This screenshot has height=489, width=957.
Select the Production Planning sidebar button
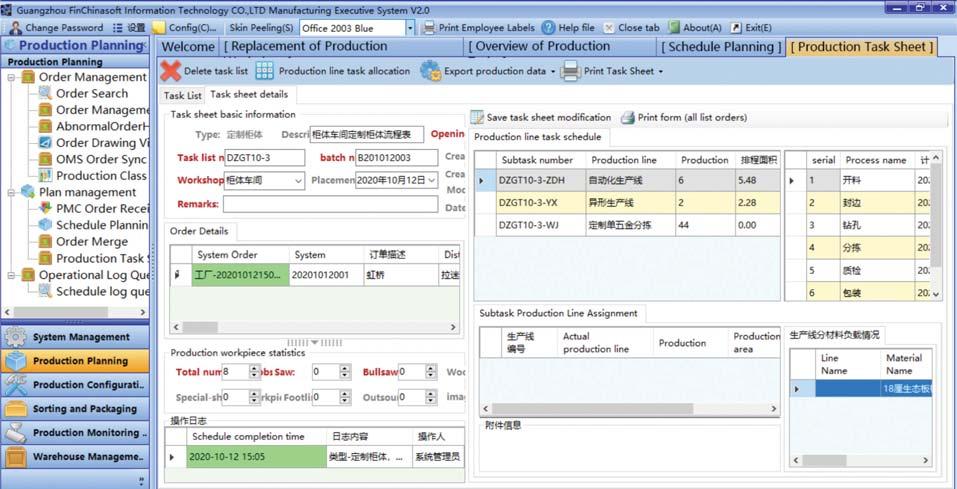tap(75, 361)
